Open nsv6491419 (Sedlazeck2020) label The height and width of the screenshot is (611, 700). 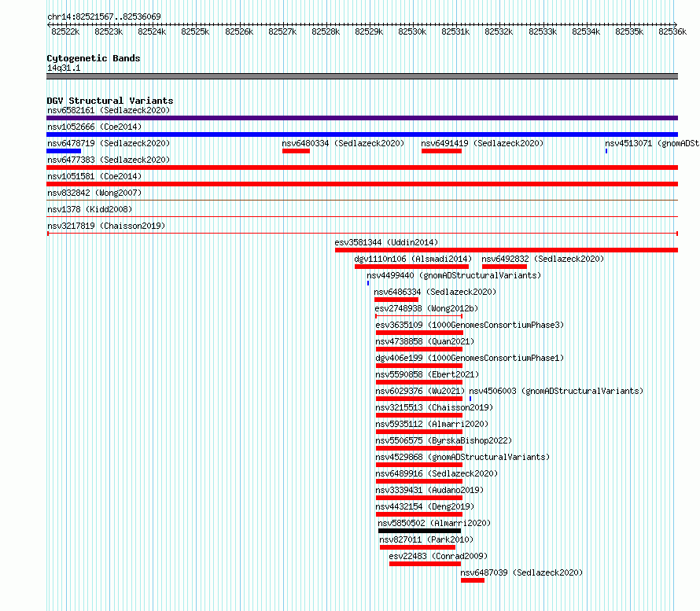point(482,143)
